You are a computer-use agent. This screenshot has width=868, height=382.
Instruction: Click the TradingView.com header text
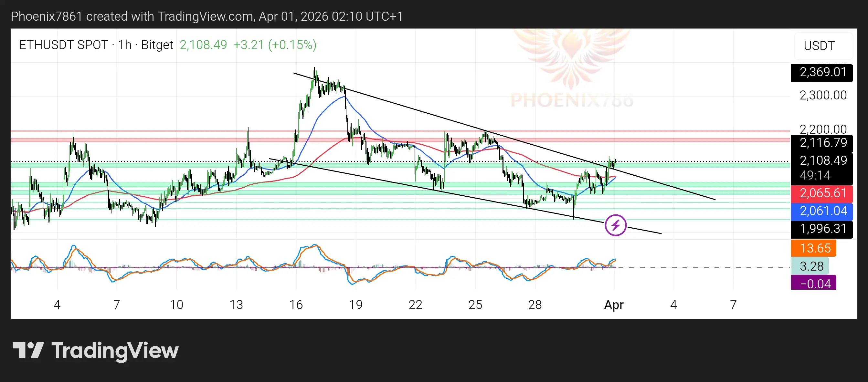[206, 16]
